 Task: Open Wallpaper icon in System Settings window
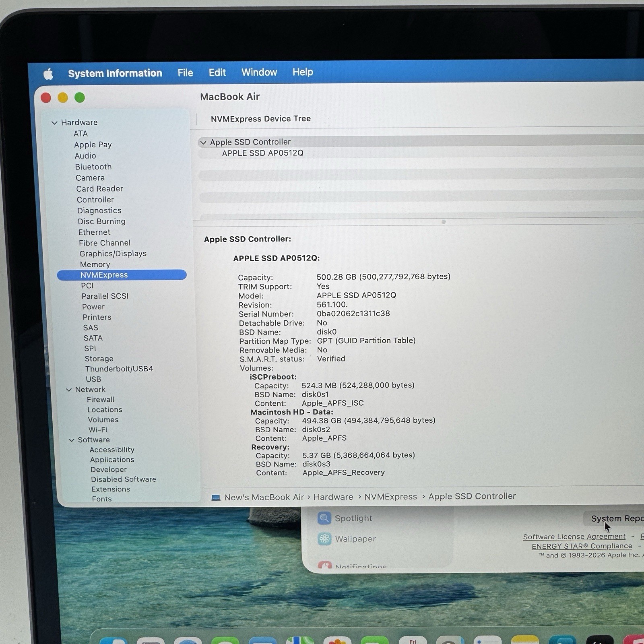pos(324,539)
